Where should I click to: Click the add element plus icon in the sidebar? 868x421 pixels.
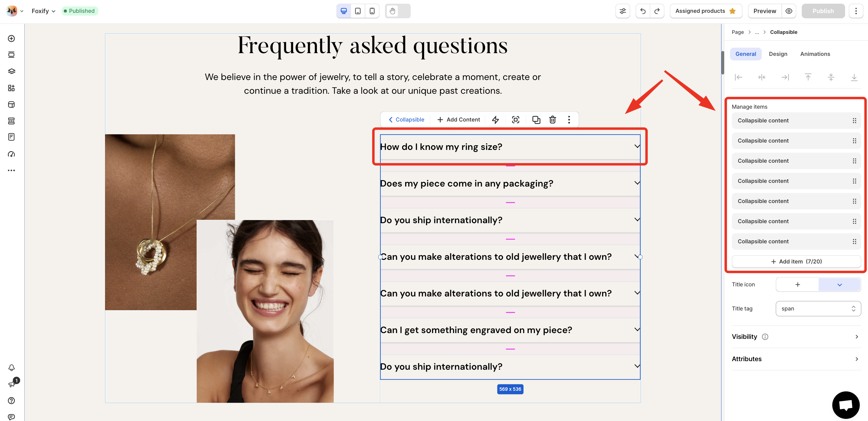point(12,38)
